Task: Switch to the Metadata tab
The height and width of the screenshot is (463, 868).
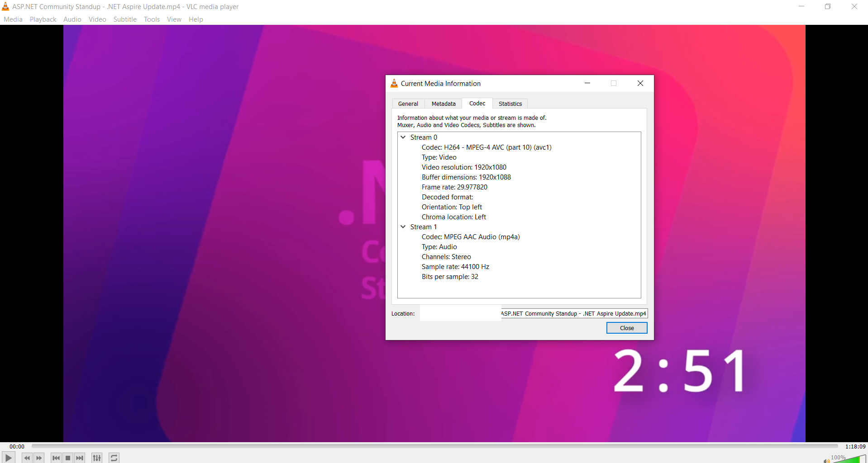Action: click(444, 104)
